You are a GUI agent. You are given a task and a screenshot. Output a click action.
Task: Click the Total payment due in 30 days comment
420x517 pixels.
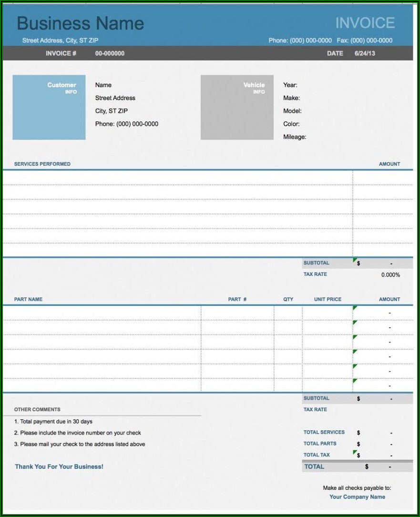(x=53, y=422)
